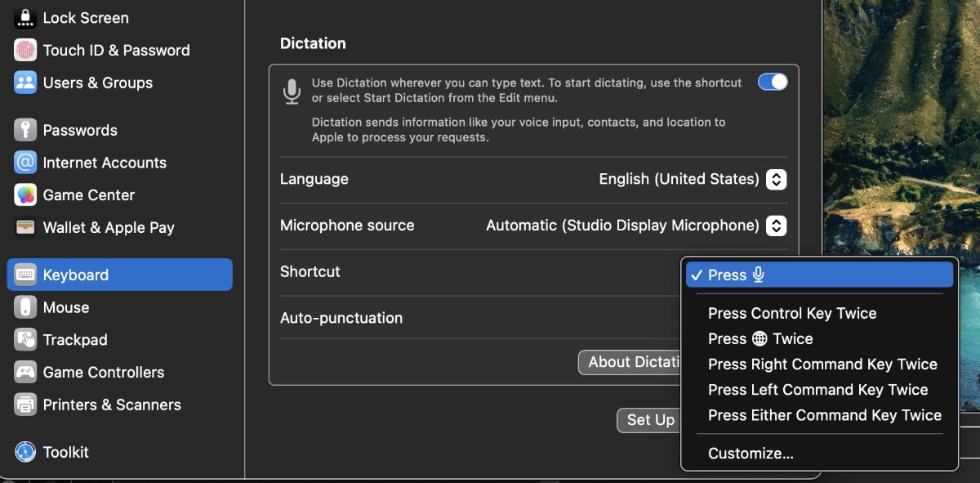The width and height of the screenshot is (980, 483).
Task: Select the Wallet & Apple Pay icon
Action: coord(25,227)
